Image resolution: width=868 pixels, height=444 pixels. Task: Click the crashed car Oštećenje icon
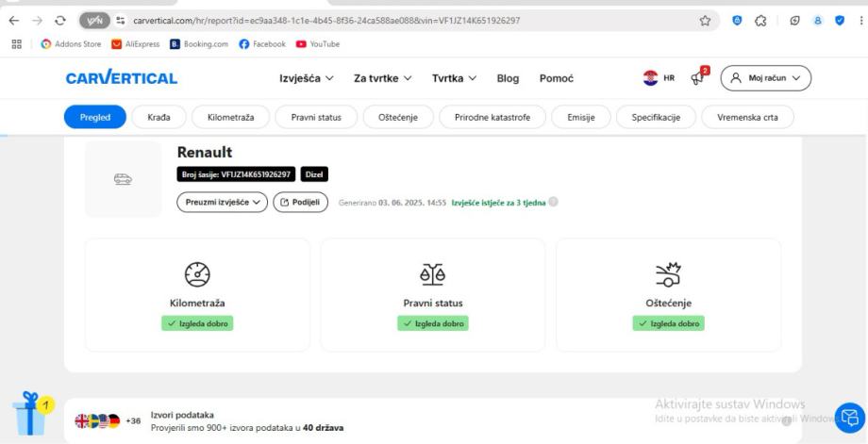(668, 275)
